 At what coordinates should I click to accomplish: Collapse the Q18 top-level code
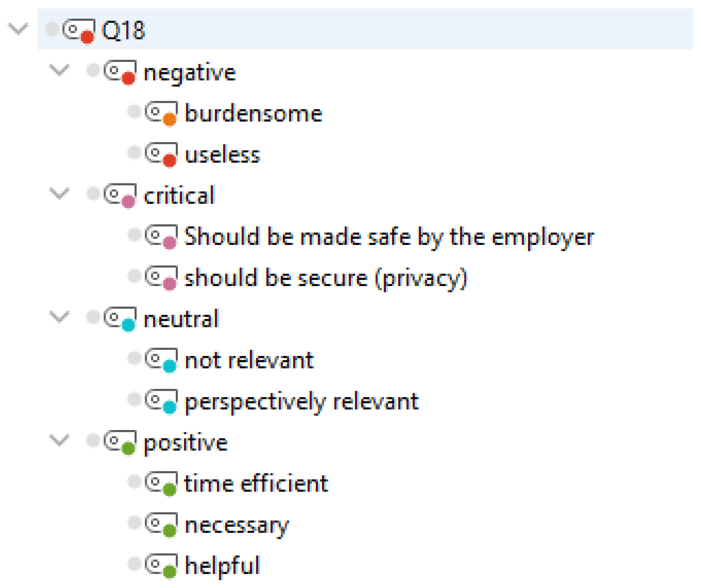pos(18,29)
